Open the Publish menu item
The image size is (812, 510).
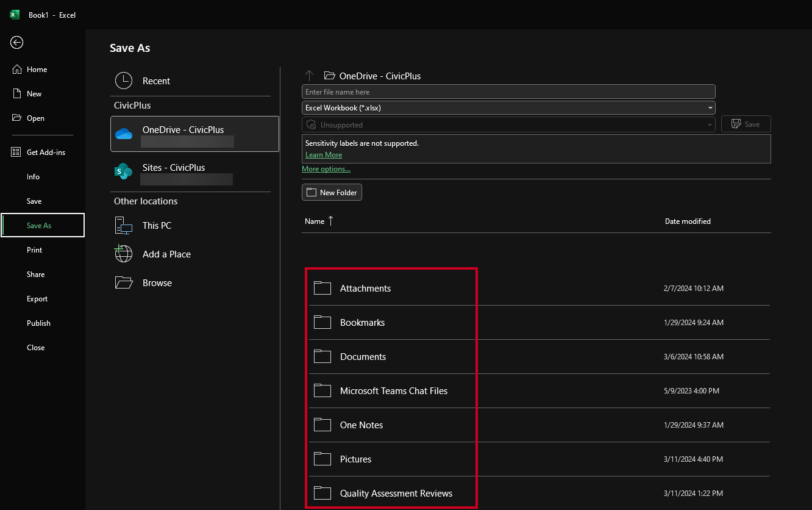[38, 323]
